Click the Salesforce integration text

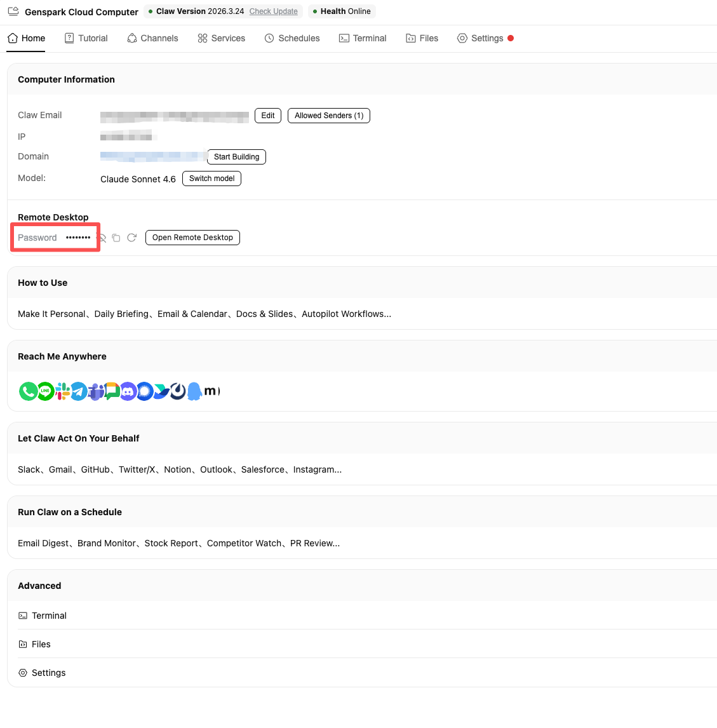(263, 469)
